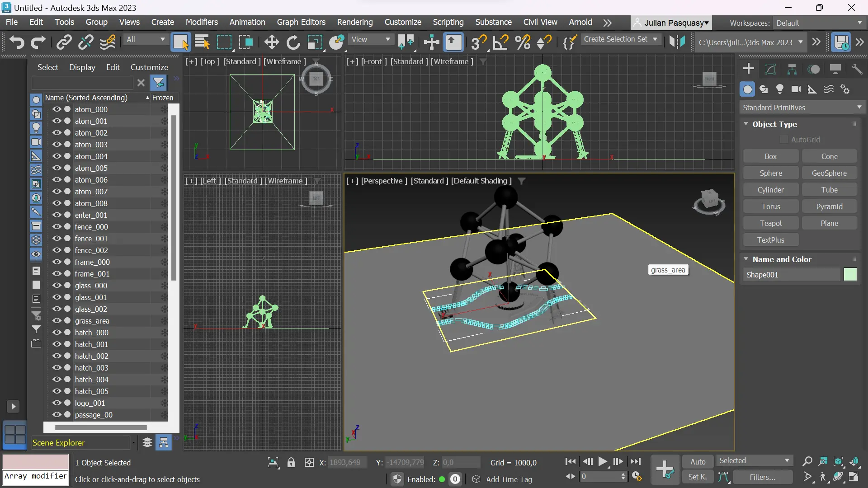Click the Mirror tool icon
Image resolution: width=868 pixels, height=488 pixels.
tap(677, 42)
